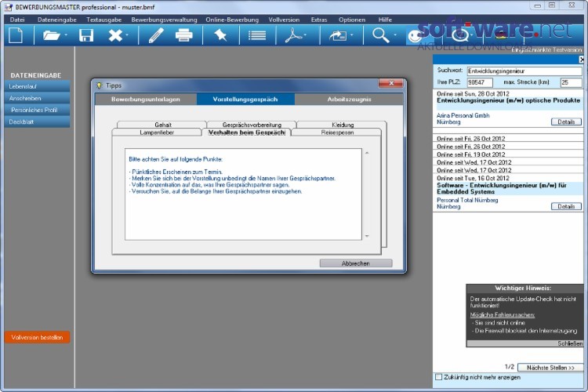This screenshot has width=588, height=392.
Task: Open the Dateneingabe menu
Action: (56, 20)
